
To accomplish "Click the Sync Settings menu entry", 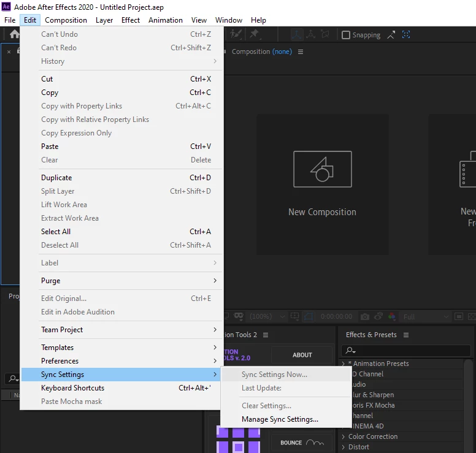I will (121, 375).
